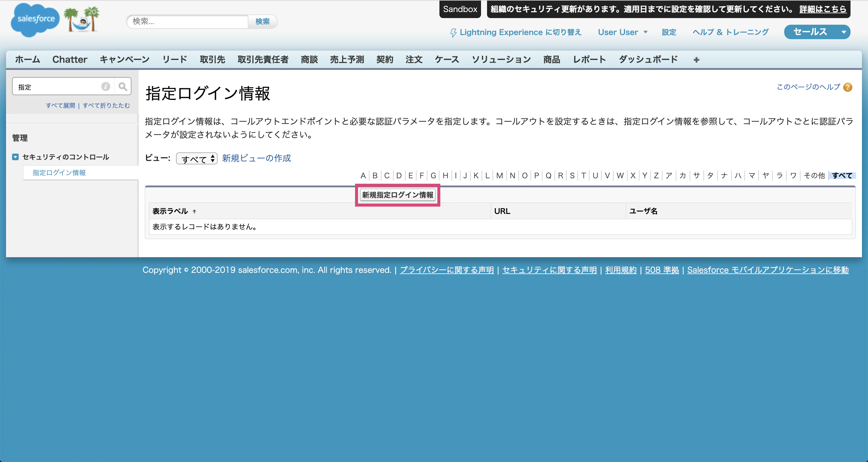Open the セールス app menu dropdown
The height and width of the screenshot is (462, 868).
817,32
